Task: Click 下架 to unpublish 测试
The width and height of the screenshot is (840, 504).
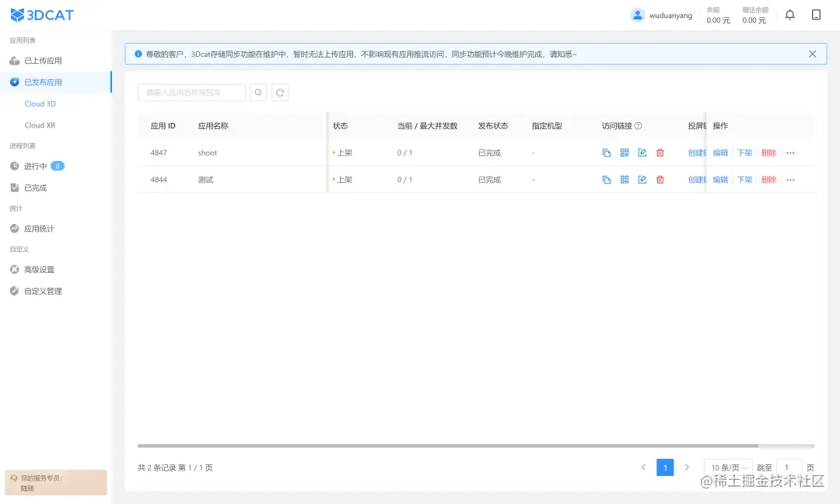Action: (x=744, y=180)
